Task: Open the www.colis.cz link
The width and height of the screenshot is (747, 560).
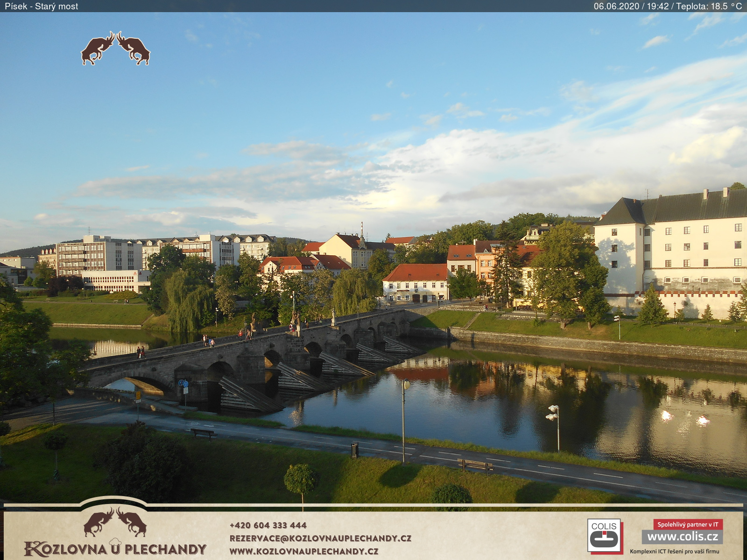Action: [x=683, y=537]
